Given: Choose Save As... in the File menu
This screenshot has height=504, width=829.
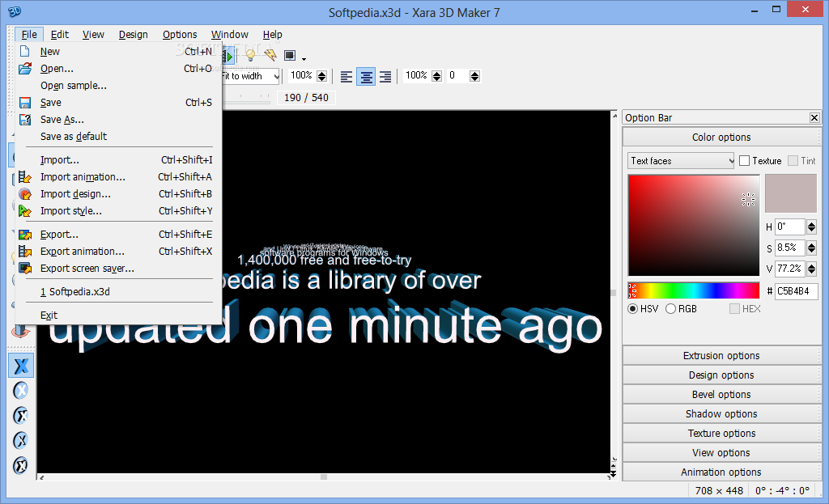Looking at the screenshot, I should [115, 120].
